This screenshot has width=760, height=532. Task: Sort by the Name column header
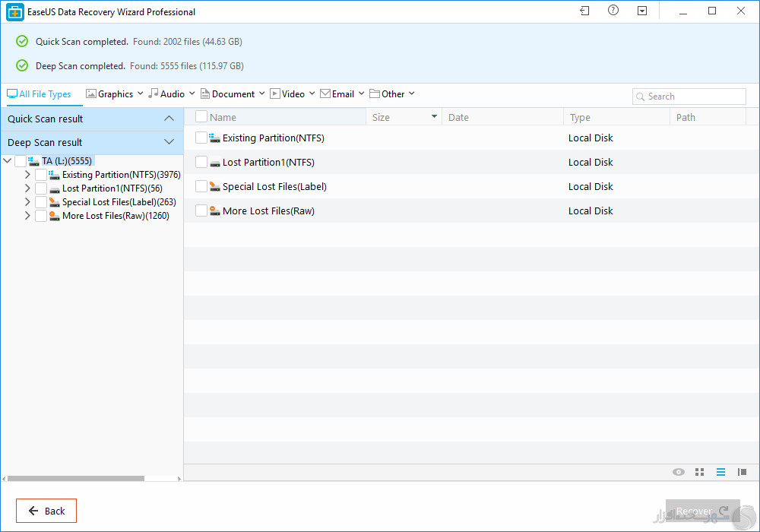(x=223, y=117)
